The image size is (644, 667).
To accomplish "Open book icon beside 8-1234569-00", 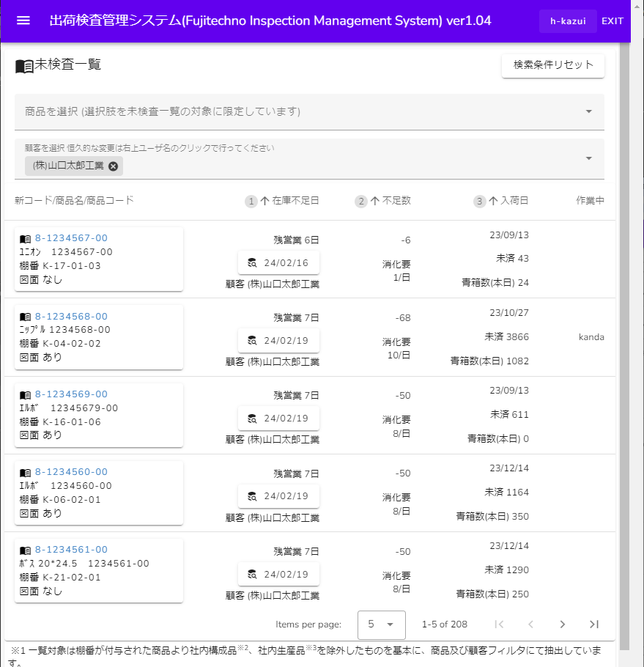I will coord(26,395).
